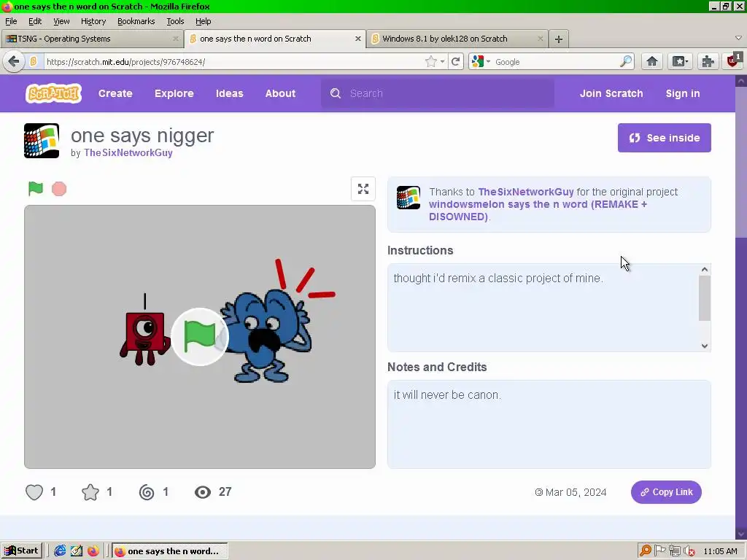The image size is (747, 560).
Task: Favorite the project using the star icon
Action: point(90,492)
